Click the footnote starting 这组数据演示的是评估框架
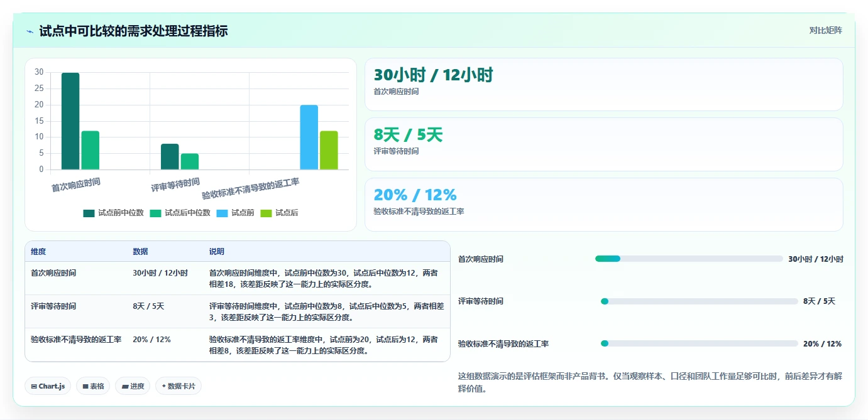This screenshot has width=868, height=420. point(651,382)
